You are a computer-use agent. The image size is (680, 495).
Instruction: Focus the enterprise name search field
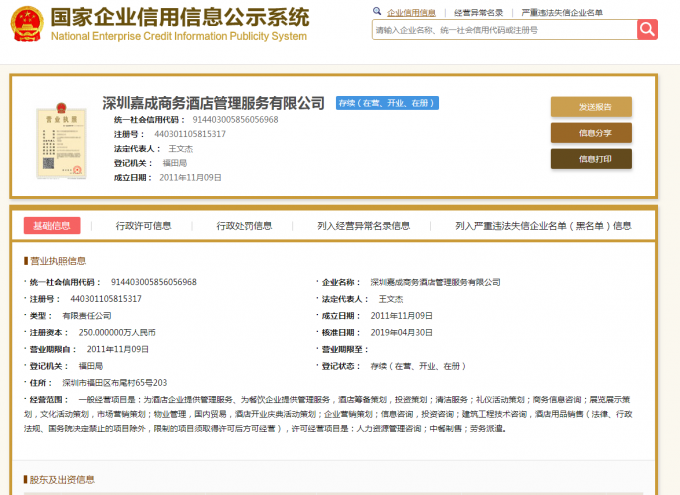click(504, 30)
